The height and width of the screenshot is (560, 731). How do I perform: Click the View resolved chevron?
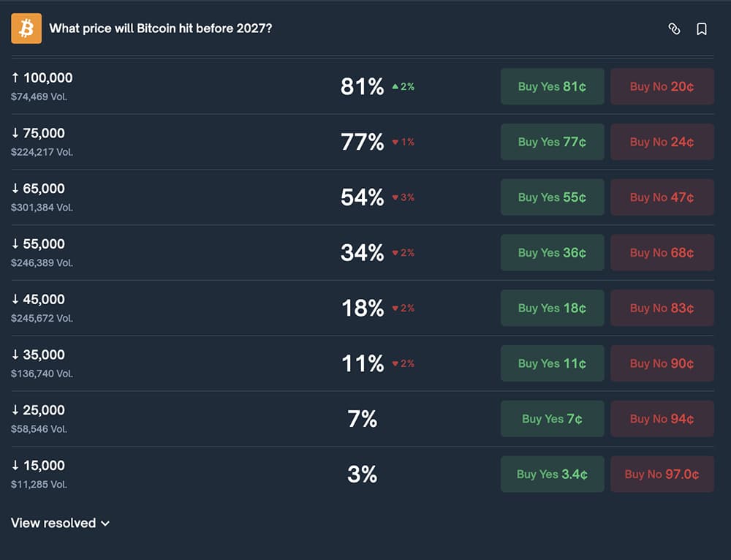pyautogui.click(x=105, y=523)
